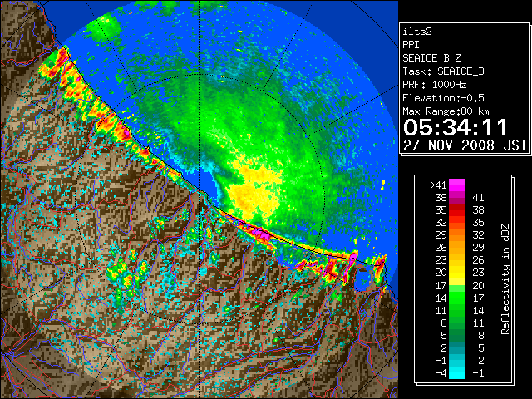Click the date 27 NOV 2008 JST
This screenshot has width=532, height=399.
[x=465, y=145]
